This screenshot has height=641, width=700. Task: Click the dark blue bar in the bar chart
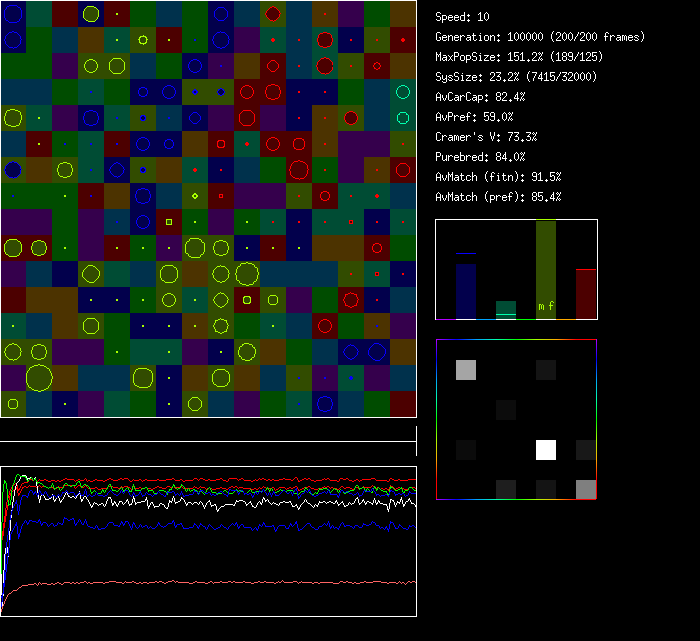pyautogui.click(x=465, y=290)
